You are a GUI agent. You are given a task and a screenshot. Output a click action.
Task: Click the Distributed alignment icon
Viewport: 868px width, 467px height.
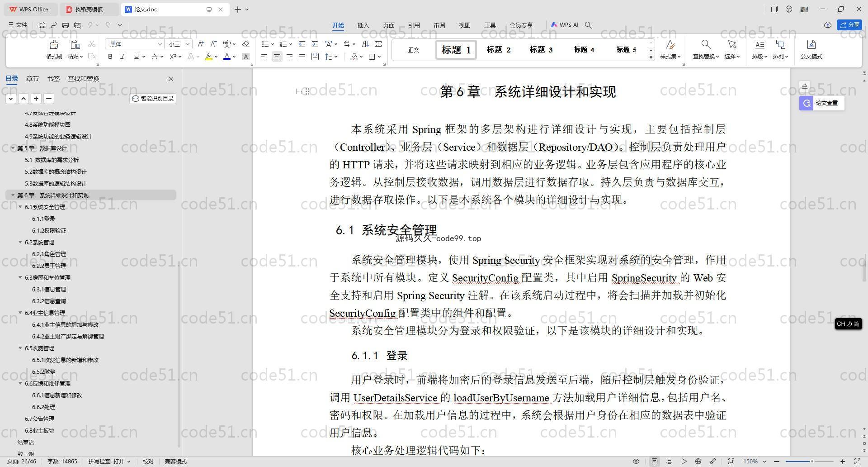[x=315, y=57]
